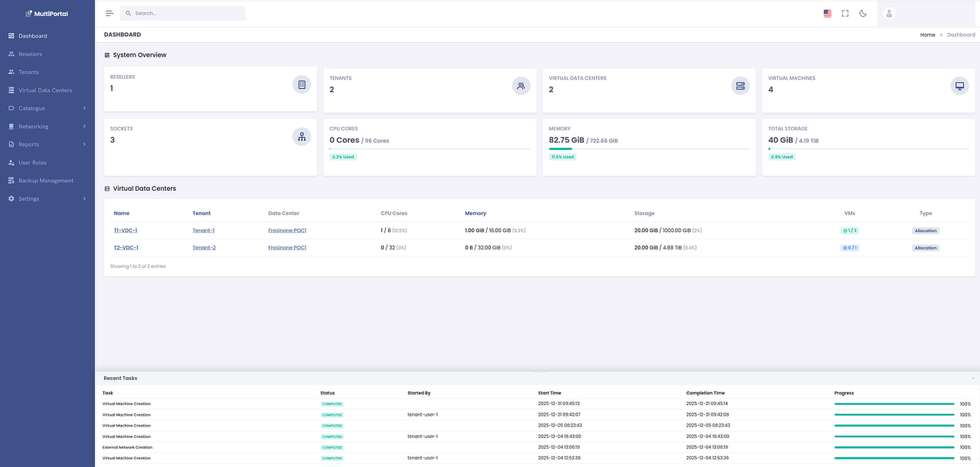The image size is (980, 467).
Task: Toggle dark mode with the moon icon
Action: pyautogui.click(x=863, y=13)
